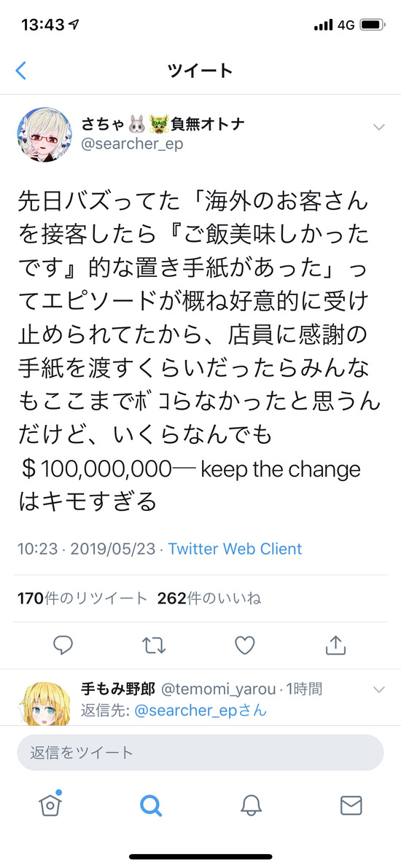Like the tweet with the heart icon
Screen dimensions: 401x868
[x=245, y=645]
